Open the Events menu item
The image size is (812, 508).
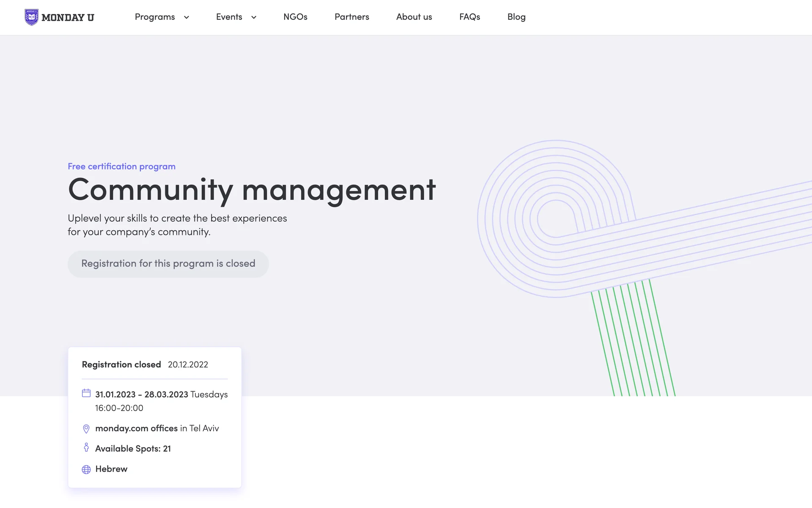coord(229,17)
